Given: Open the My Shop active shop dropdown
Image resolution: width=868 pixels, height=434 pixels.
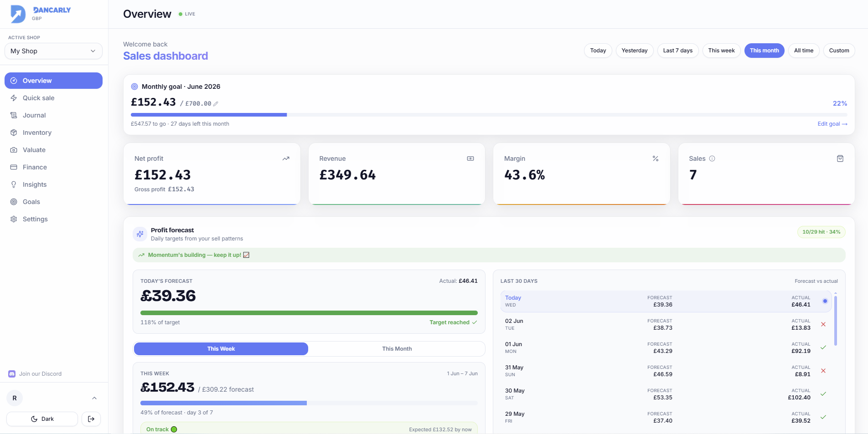Looking at the screenshot, I should (53, 51).
